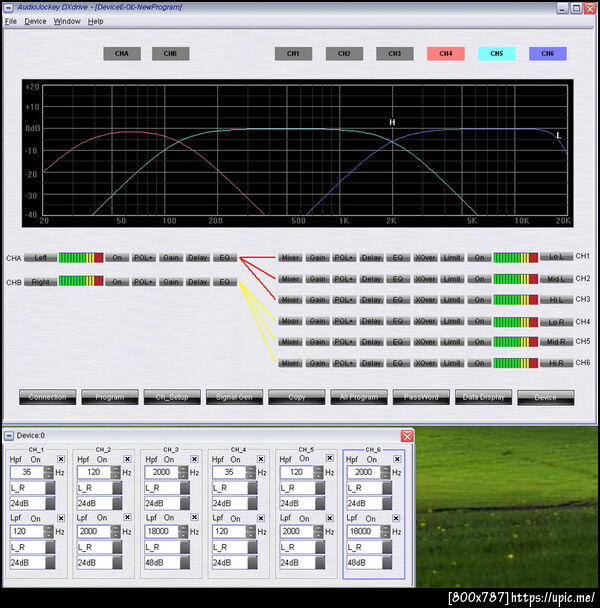Open the CH_3 Lpf 48dB slope dropdown
Image resolution: width=600 pixels, height=608 pixels.
pyautogui.click(x=185, y=562)
